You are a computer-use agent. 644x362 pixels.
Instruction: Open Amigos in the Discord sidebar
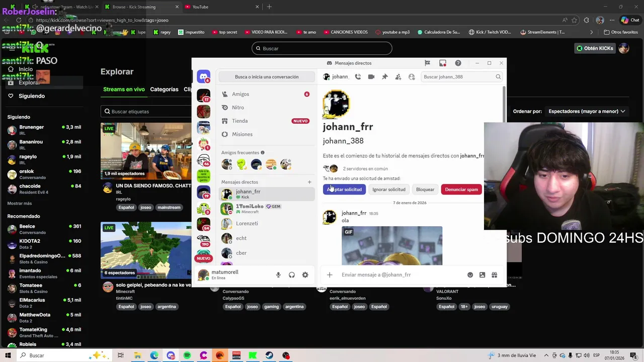(266, 94)
